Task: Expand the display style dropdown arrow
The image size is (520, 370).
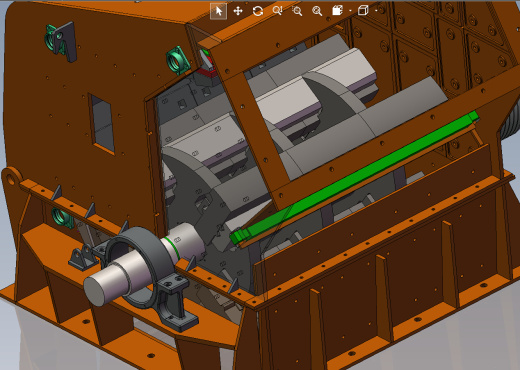Action: (x=350, y=11)
